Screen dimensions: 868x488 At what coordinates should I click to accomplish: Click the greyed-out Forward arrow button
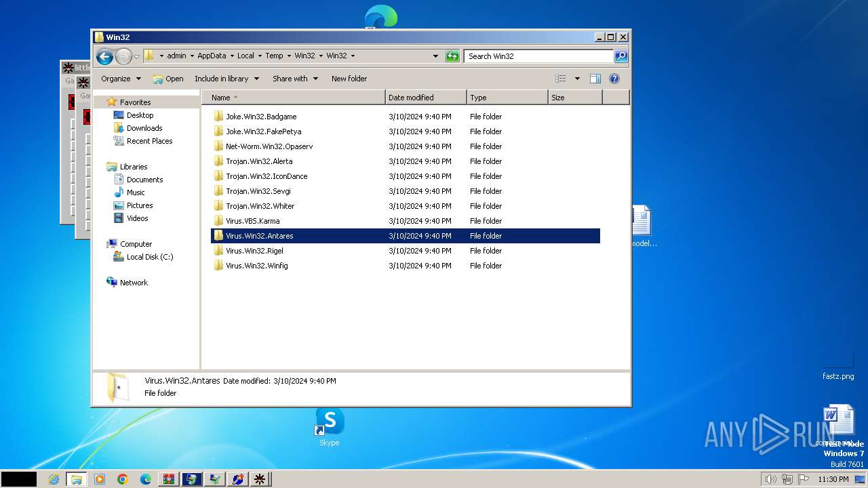123,56
